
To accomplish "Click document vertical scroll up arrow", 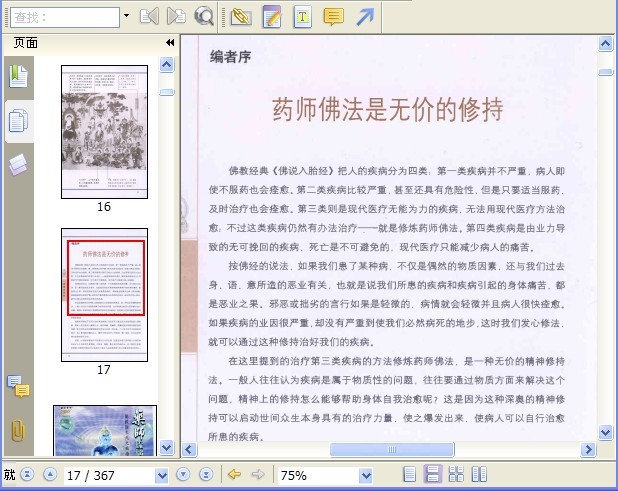I will pyautogui.click(x=605, y=43).
